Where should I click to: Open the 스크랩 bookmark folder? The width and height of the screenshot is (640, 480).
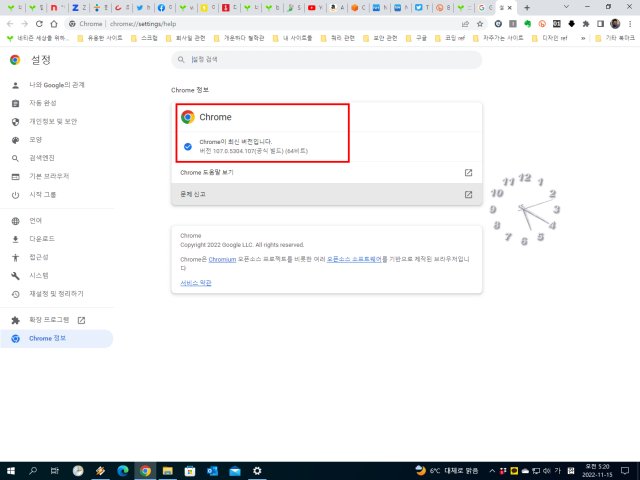tap(144, 38)
